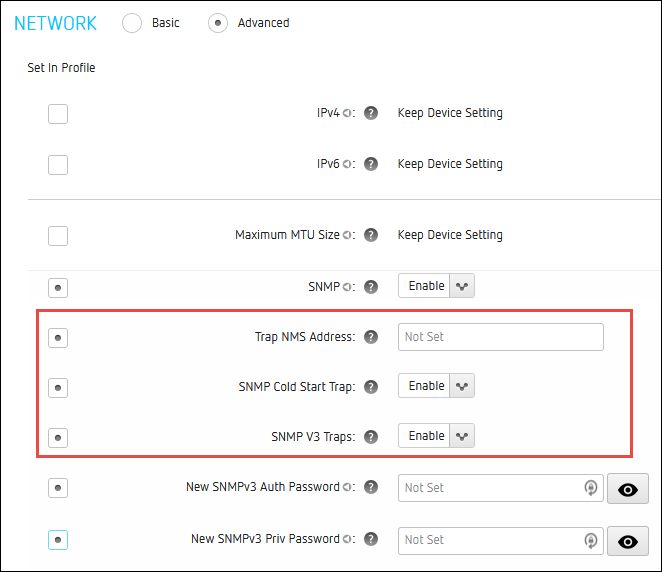662x572 pixels.
Task: Click Keep Device Setting text for IPv4
Action: tap(450, 113)
